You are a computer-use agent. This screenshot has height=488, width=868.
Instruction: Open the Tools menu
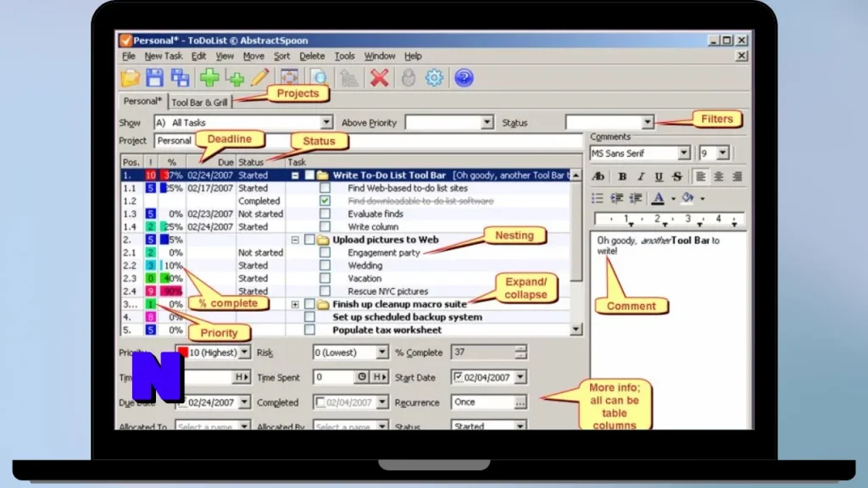[344, 56]
